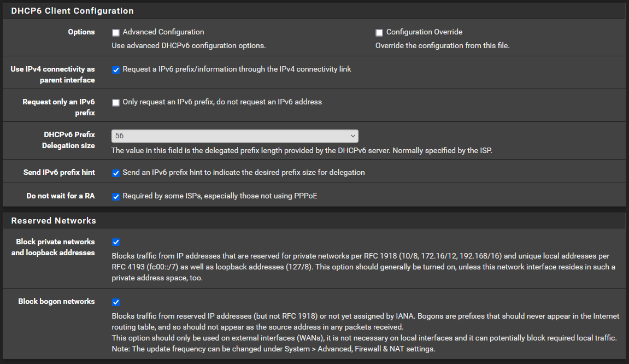Tick the Configuration Override checkbox
The width and height of the screenshot is (629, 364).
[379, 32]
